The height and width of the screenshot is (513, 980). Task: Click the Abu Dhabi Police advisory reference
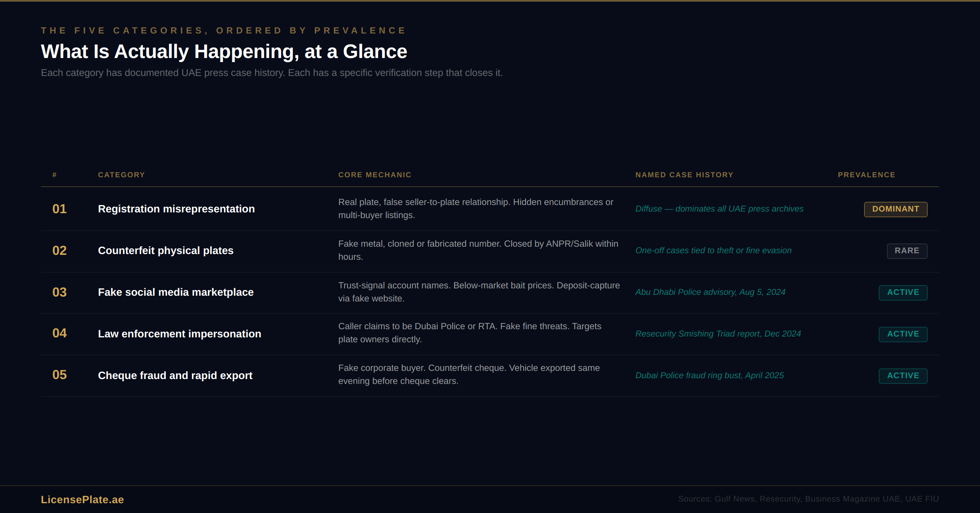pyautogui.click(x=710, y=292)
